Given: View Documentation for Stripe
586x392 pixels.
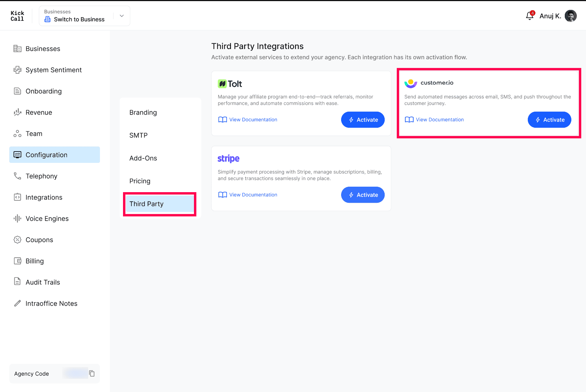Looking at the screenshot, I should click(248, 195).
